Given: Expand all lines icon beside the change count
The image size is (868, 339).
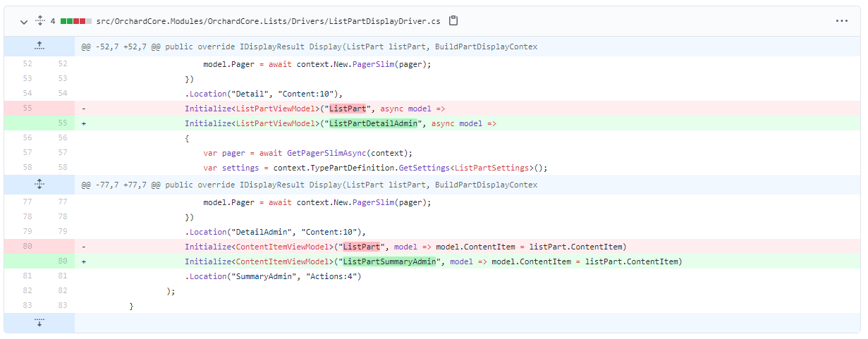Looking at the screenshot, I should pyautogui.click(x=39, y=21).
